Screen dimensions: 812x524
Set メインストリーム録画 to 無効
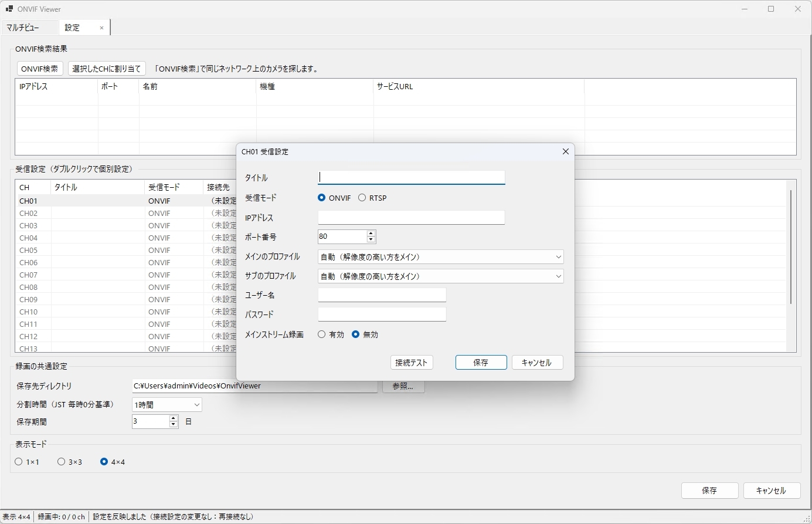tap(365, 334)
